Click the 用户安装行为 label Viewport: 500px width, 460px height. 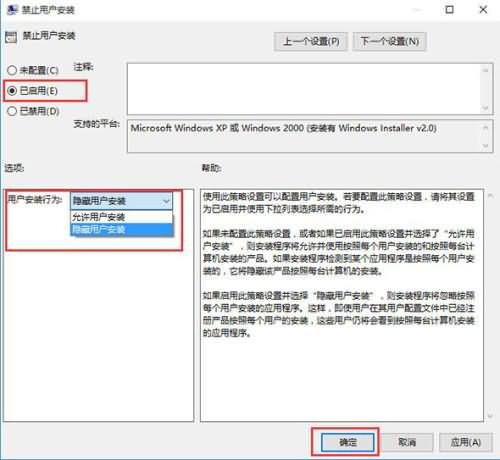[x=35, y=200]
